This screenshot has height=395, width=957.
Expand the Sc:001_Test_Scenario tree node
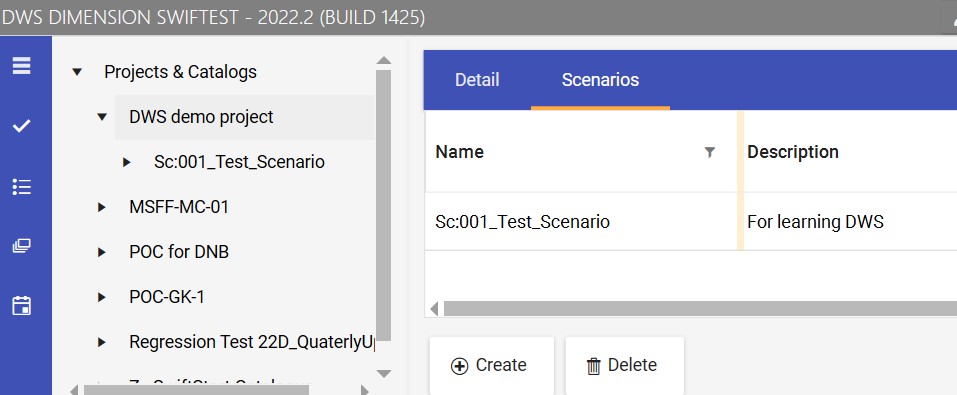click(x=127, y=162)
